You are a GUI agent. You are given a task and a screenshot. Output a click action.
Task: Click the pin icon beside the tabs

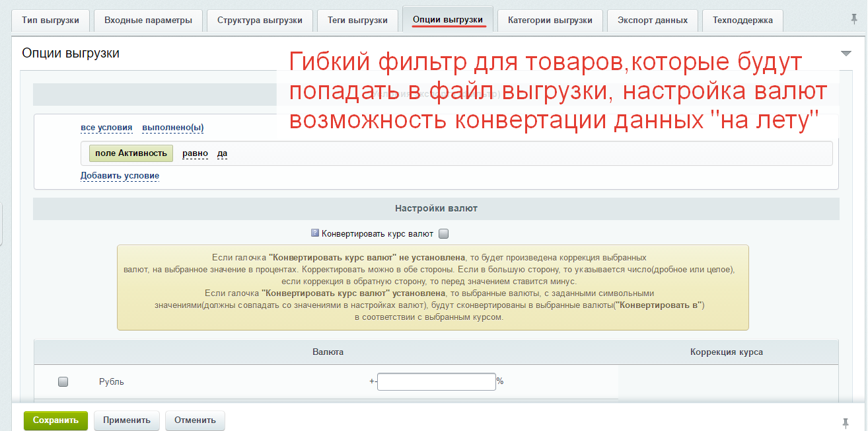tap(854, 19)
